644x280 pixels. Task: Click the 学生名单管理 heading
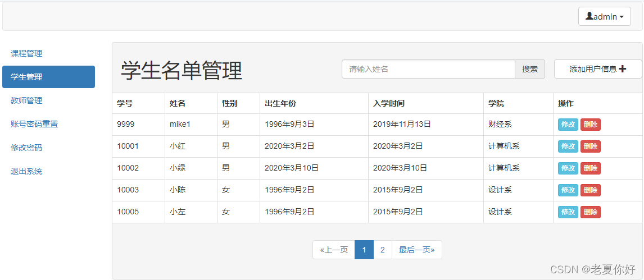pos(182,71)
